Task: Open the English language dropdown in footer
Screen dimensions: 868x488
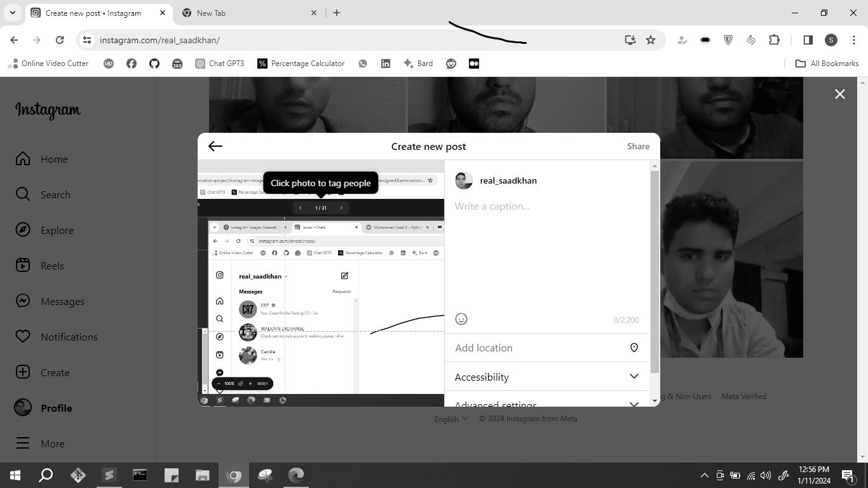Action: pos(451,419)
